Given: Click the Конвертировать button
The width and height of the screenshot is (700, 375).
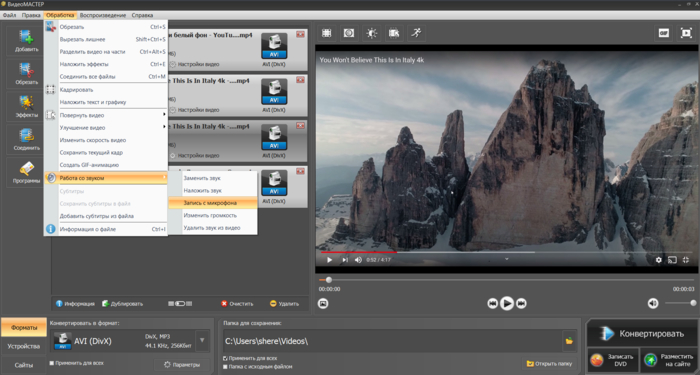Looking at the screenshot, I should click(642, 333).
